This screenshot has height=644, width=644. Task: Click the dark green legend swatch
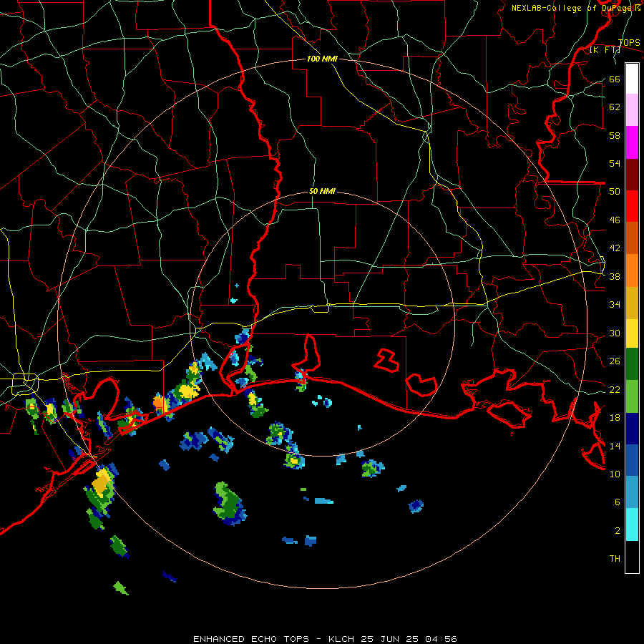pyautogui.click(x=632, y=364)
